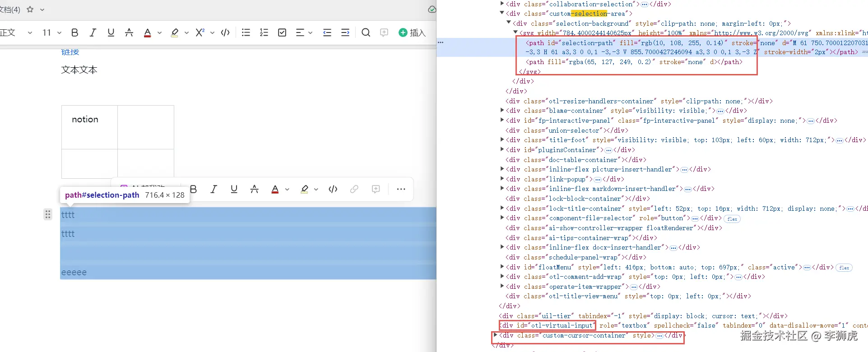Viewport: 868px width, 352px height.
Task: Toggle italic in the top toolbar
Action: [x=93, y=32]
